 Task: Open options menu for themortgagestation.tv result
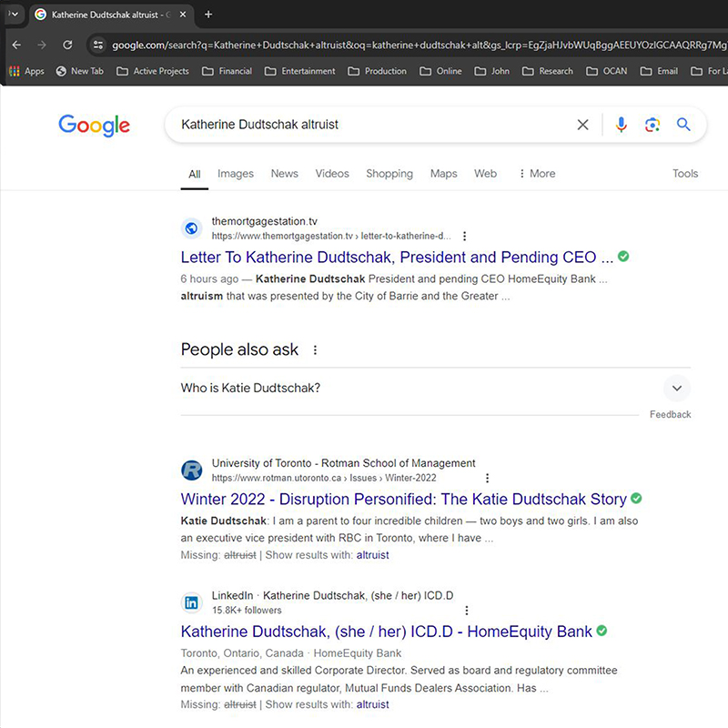tap(464, 237)
